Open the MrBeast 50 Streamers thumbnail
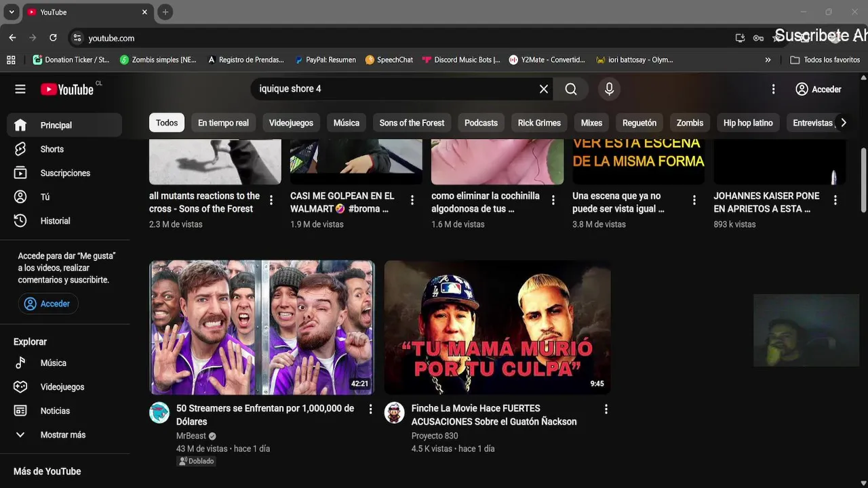The width and height of the screenshot is (868, 488). coord(262,327)
